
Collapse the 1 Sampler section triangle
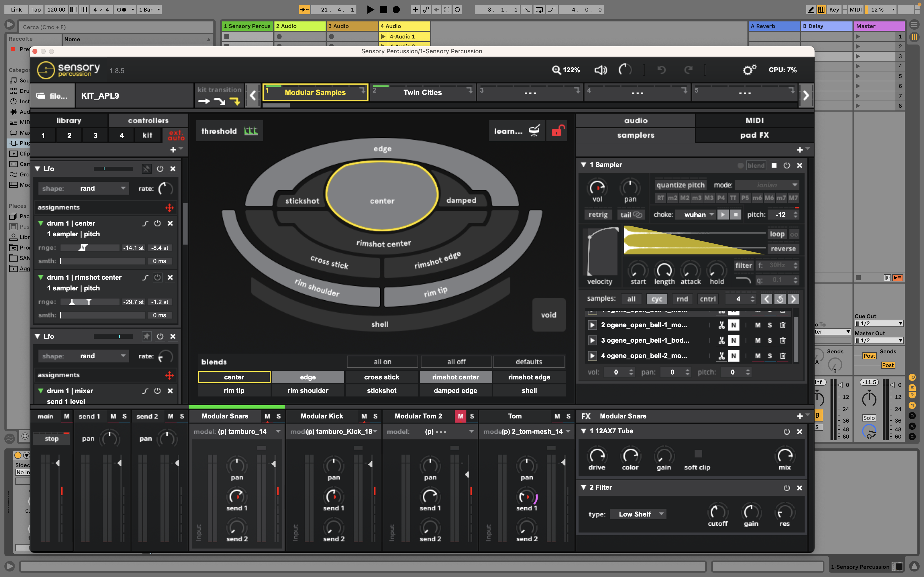point(584,165)
